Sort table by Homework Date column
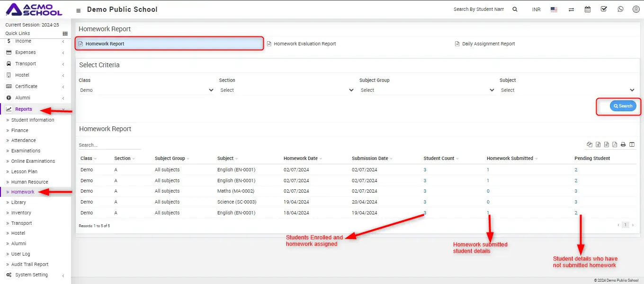The image size is (644, 284). tap(301, 159)
